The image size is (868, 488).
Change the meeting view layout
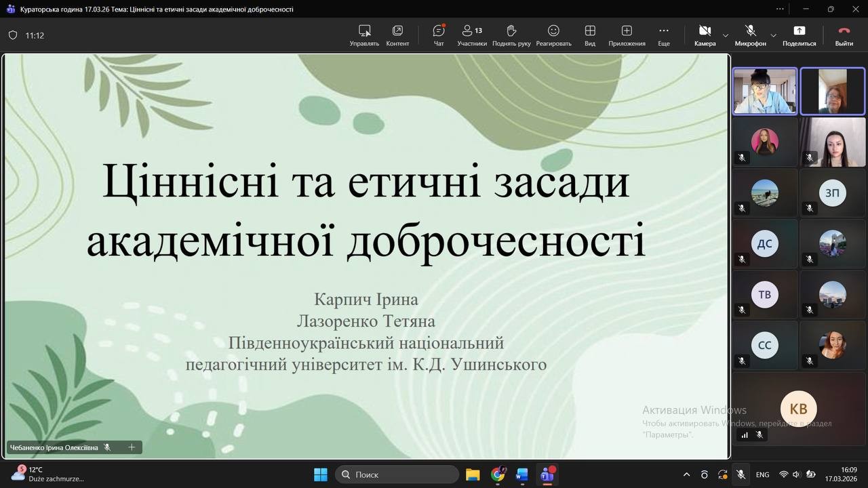(x=590, y=35)
